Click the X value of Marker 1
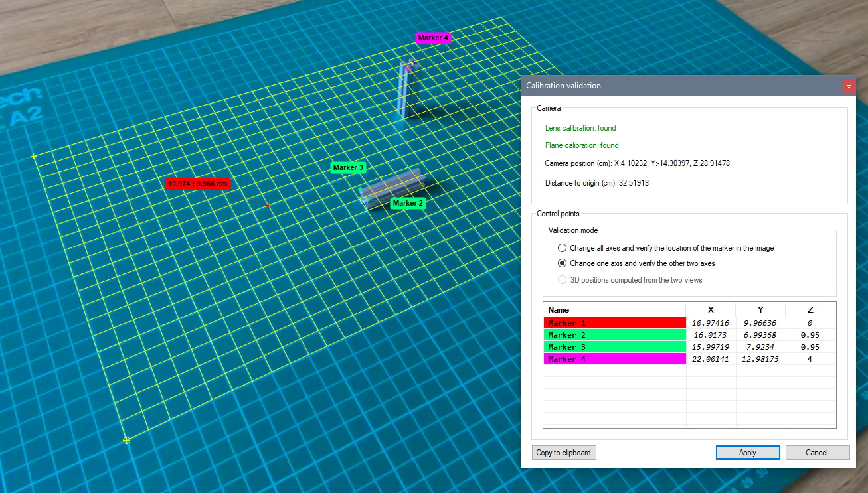 pyautogui.click(x=710, y=323)
